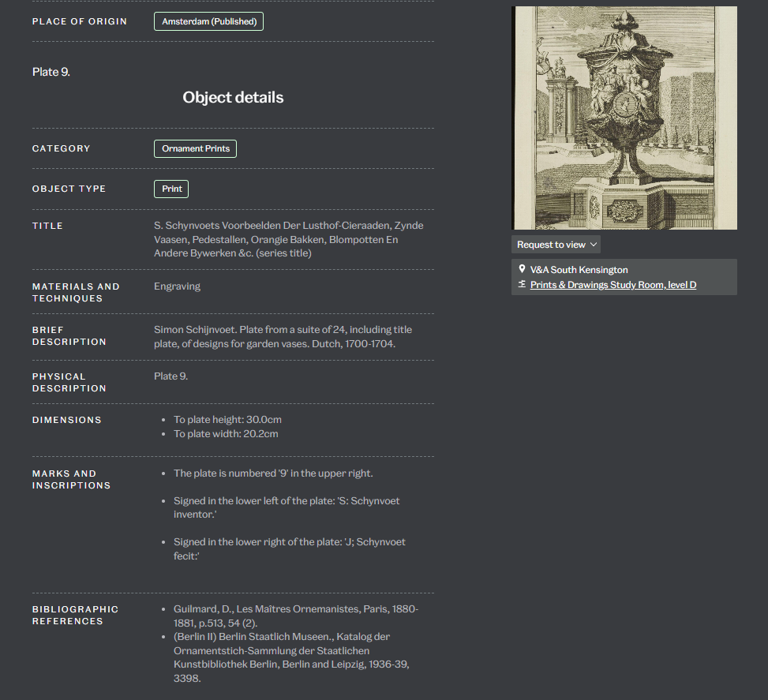768x700 pixels.
Task: Click the S. Schynvoets Voorbeelden series title text
Action: point(288,239)
